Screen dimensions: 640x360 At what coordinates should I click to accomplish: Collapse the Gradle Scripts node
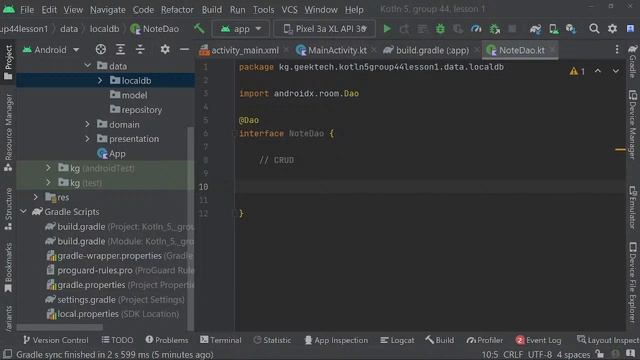tap(23, 211)
